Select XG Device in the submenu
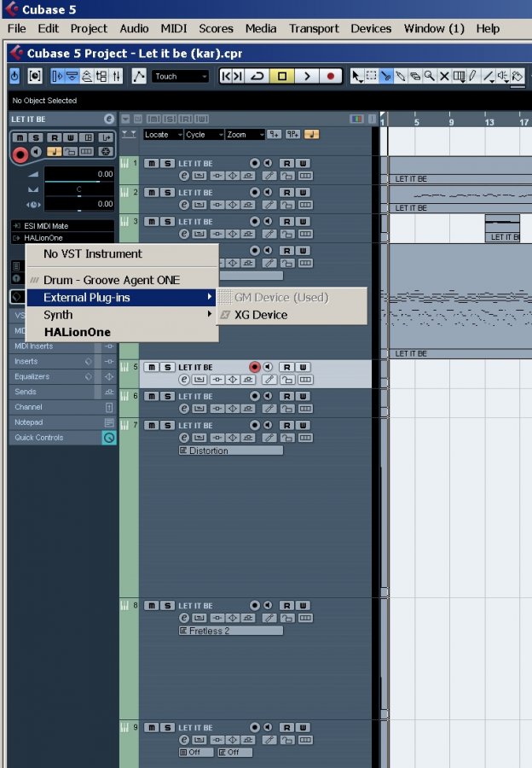 point(292,315)
